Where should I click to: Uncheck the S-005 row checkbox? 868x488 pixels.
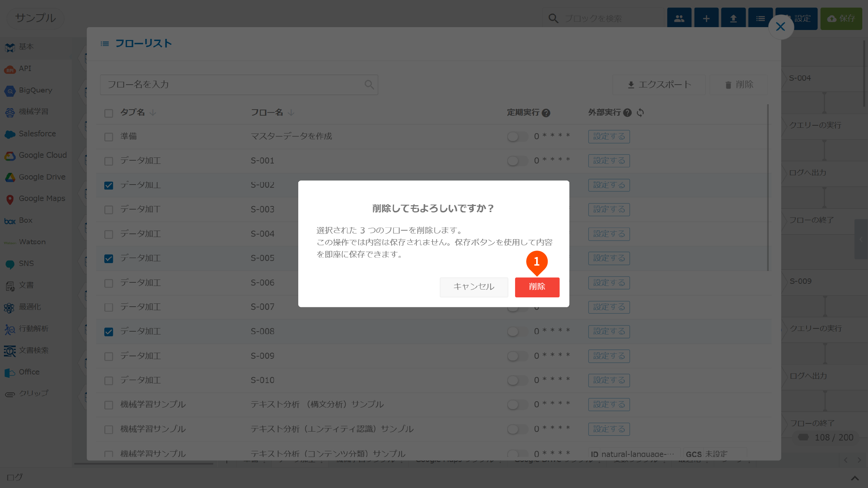pyautogui.click(x=109, y=258)
